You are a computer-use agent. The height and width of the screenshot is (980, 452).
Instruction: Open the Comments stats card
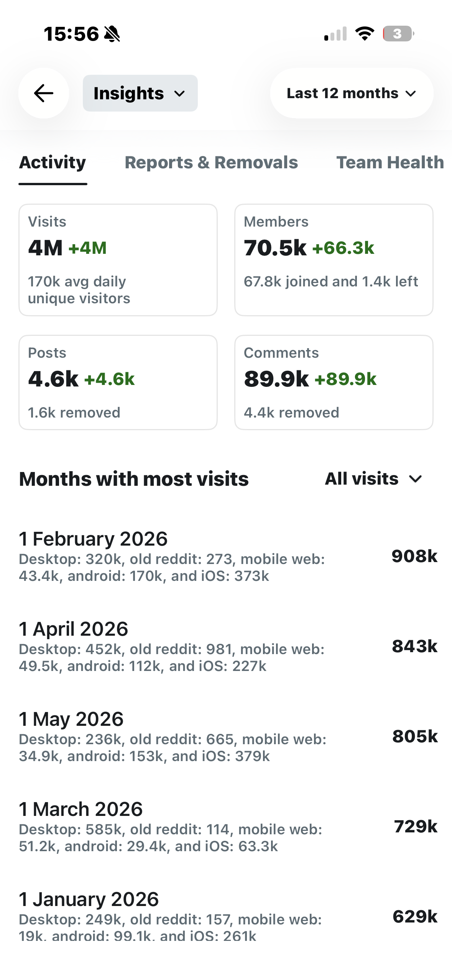tap(334, 383)
